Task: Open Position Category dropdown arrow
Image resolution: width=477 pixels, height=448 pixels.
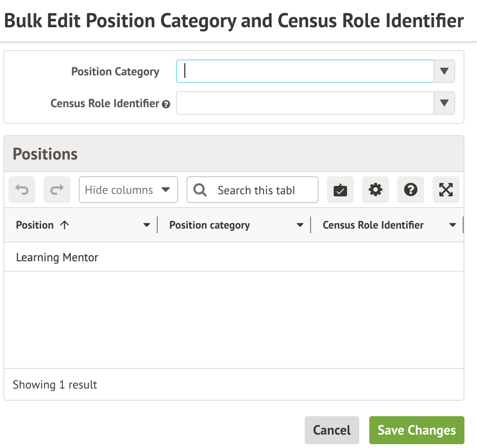Action: tap(444, 71)
